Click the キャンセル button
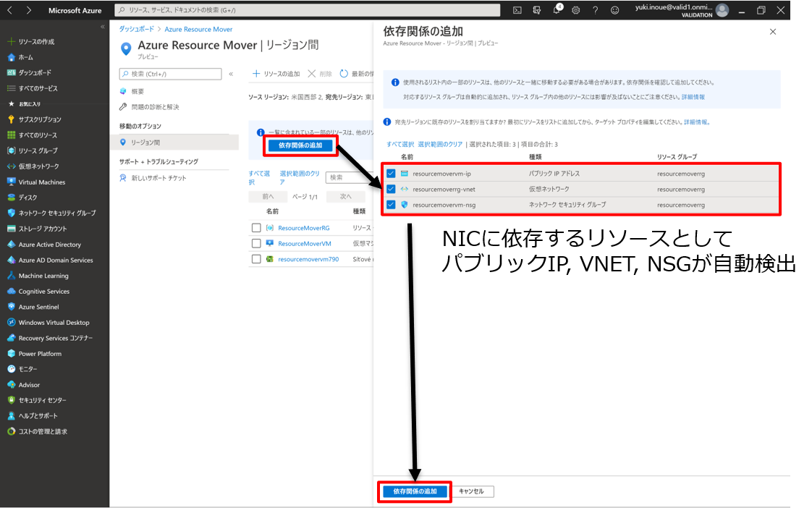812x508 pixels. coord(471,491)
